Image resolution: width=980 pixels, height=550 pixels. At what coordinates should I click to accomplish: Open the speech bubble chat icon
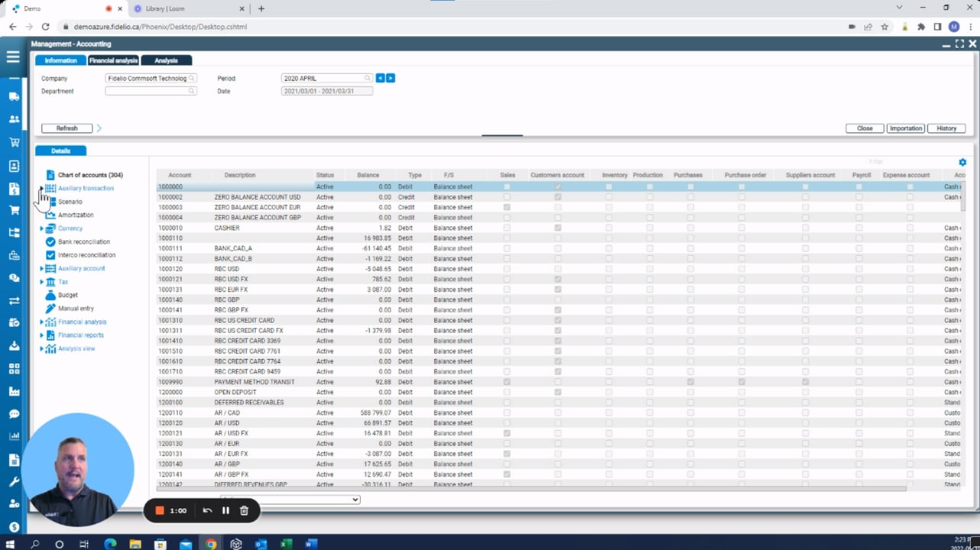pyautogui.click(x=14, y=414)
